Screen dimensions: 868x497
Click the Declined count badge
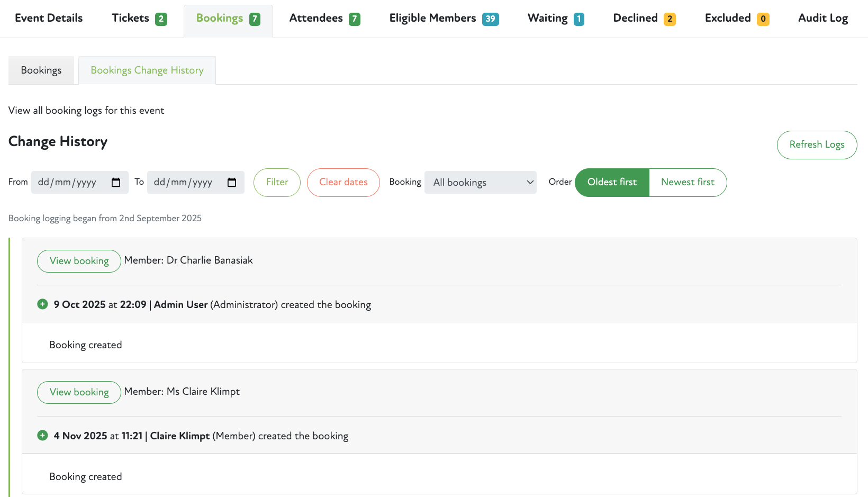tap(670, 19)
